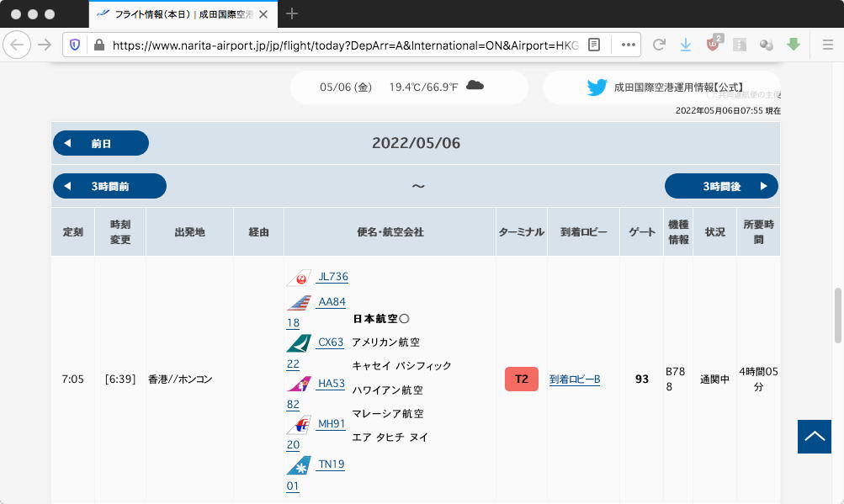Open flight JL736 link

coord(332,277)
